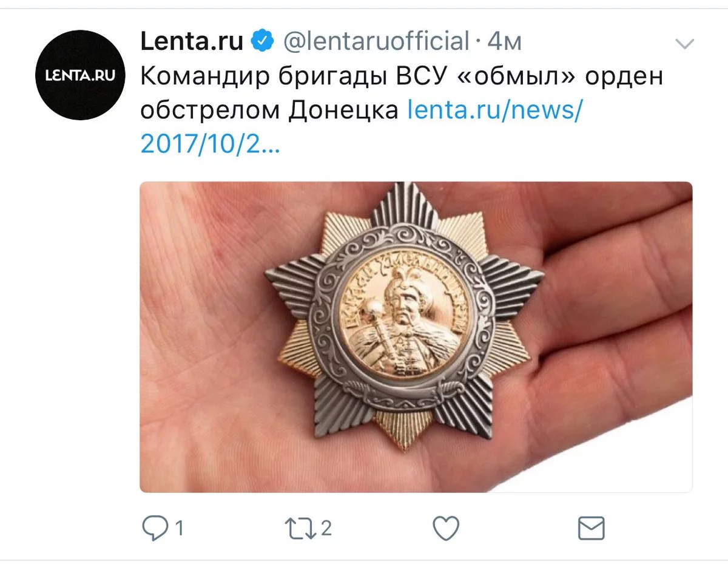The image size is (728, 564).
Task: Follow the lenta.ru/news/ article link
Action: (494, 110)
